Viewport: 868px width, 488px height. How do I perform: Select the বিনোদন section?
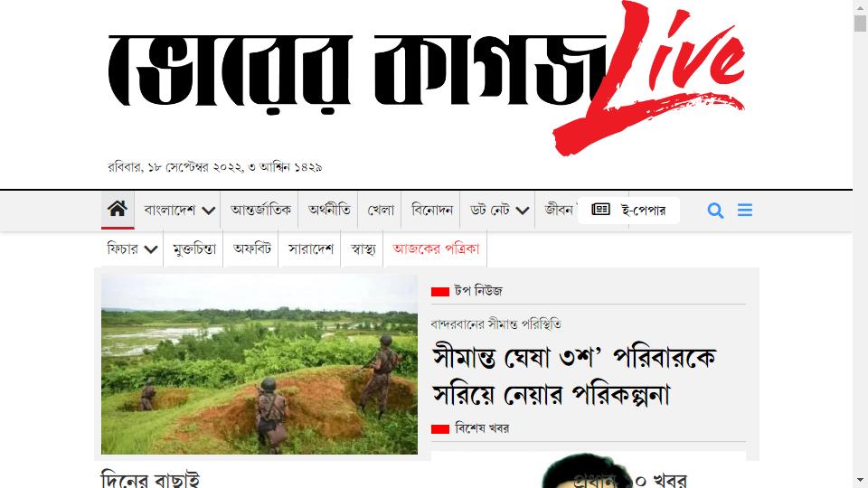432,210
